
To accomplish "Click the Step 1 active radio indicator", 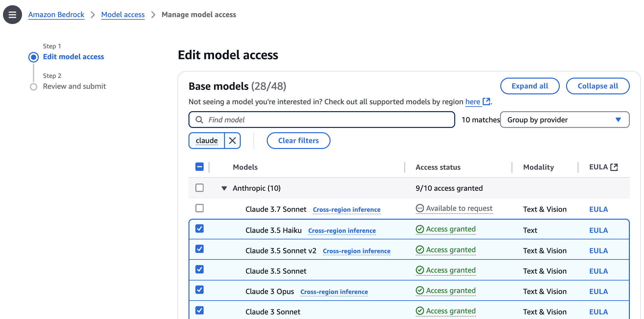I will pos(34,57).
